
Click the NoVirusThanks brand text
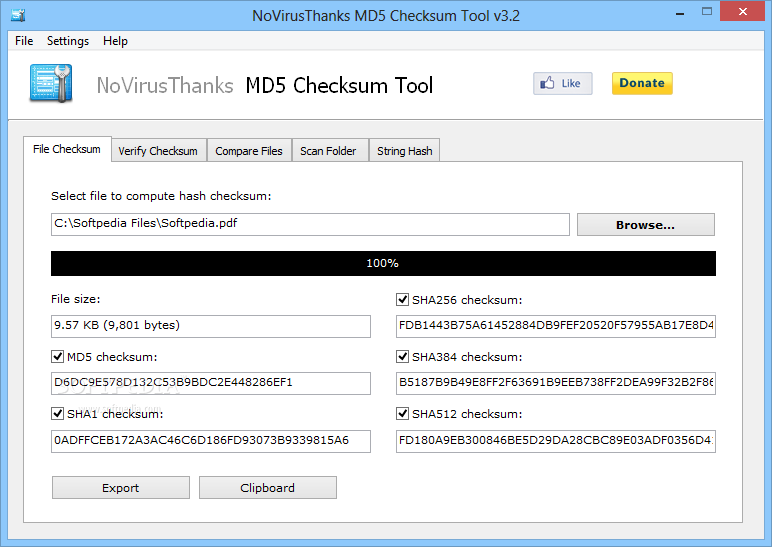coord(165,85)
